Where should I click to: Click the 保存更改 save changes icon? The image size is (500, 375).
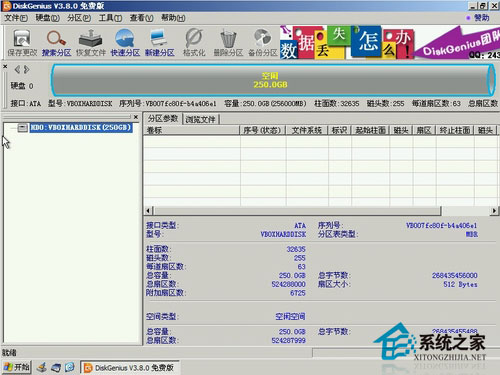[x=22, y=43]
